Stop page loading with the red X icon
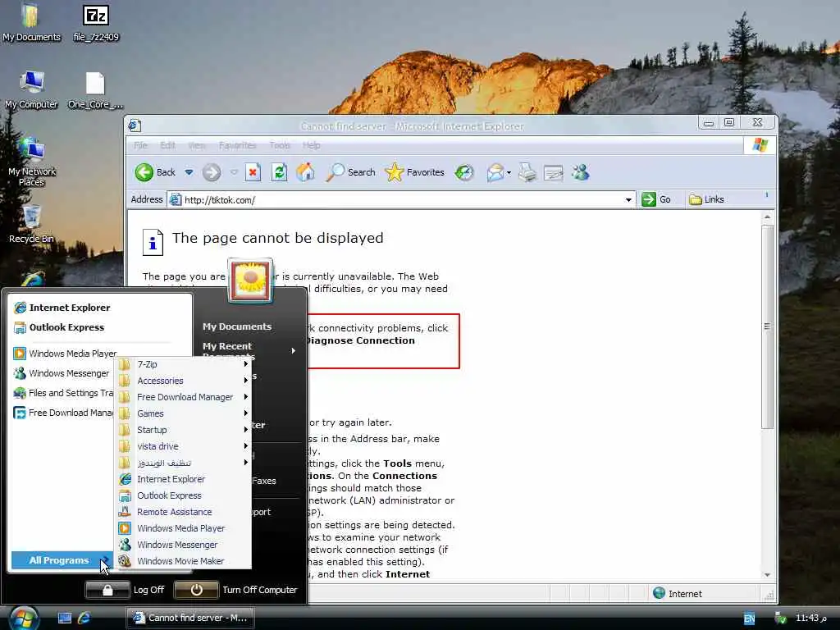Image resolution: width=840 pixels, height=630 pixels. click(x=253, y=172)
